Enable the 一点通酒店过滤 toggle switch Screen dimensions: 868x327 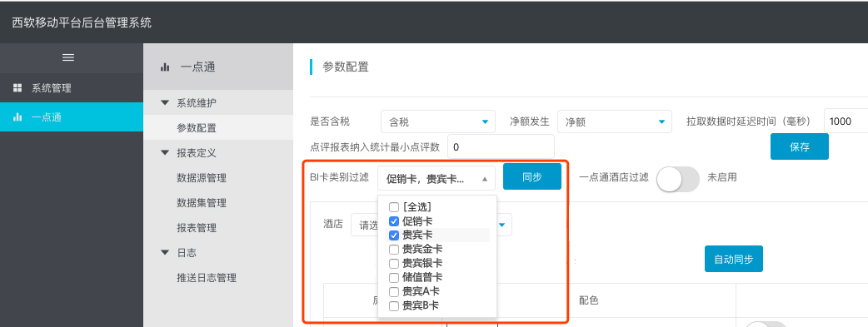point(677,178)
